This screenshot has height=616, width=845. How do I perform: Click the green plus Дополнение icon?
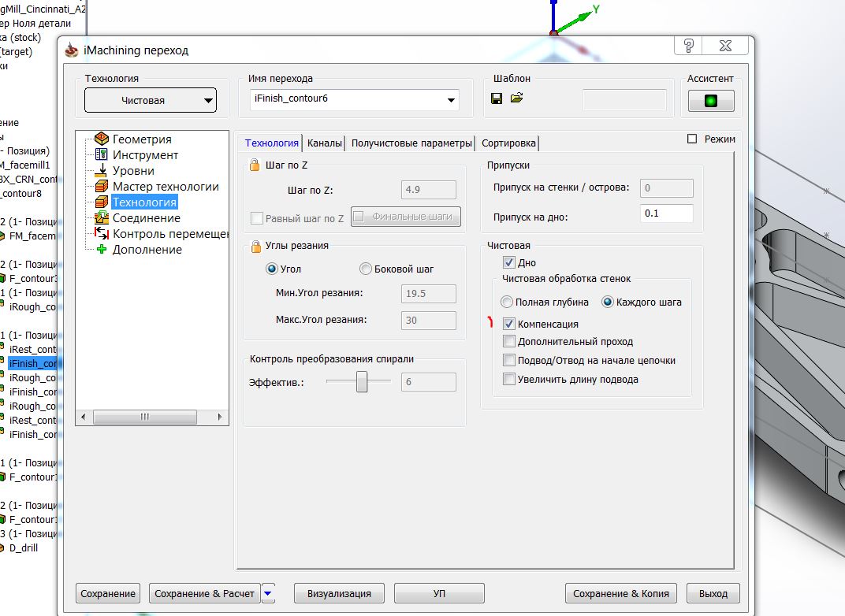(102, 249)
